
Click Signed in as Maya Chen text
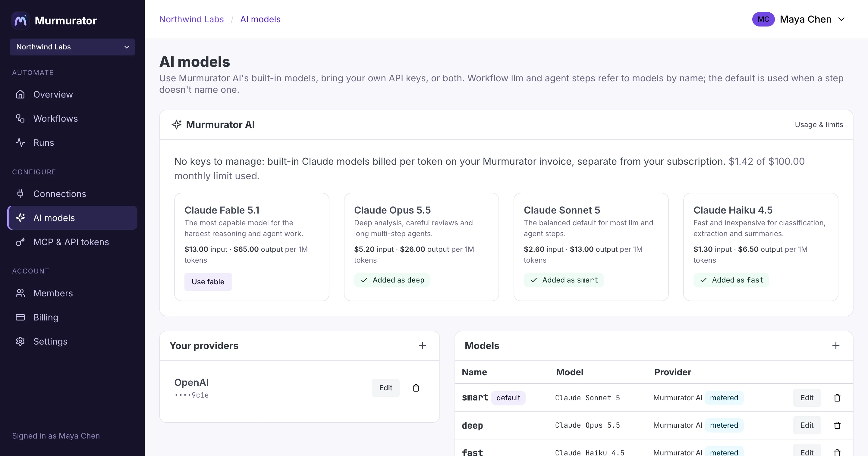[x=56, y=436]
